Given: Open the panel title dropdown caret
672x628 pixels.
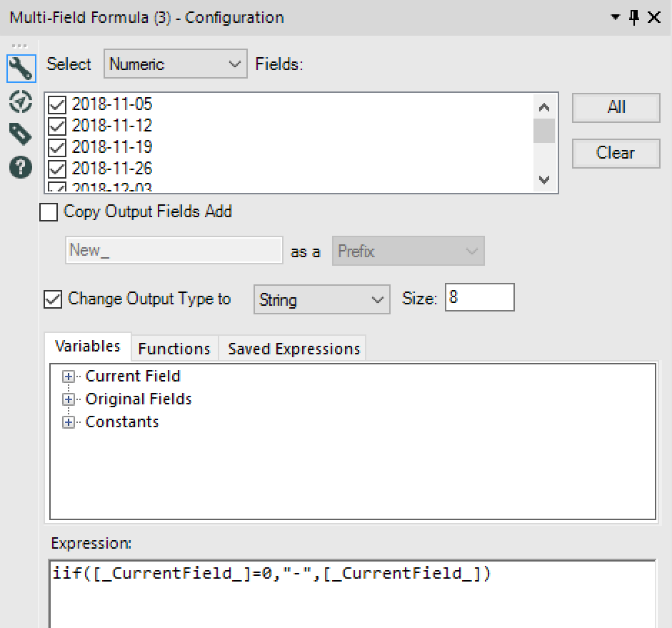Looking at the screenshot, I should point(615,17).
